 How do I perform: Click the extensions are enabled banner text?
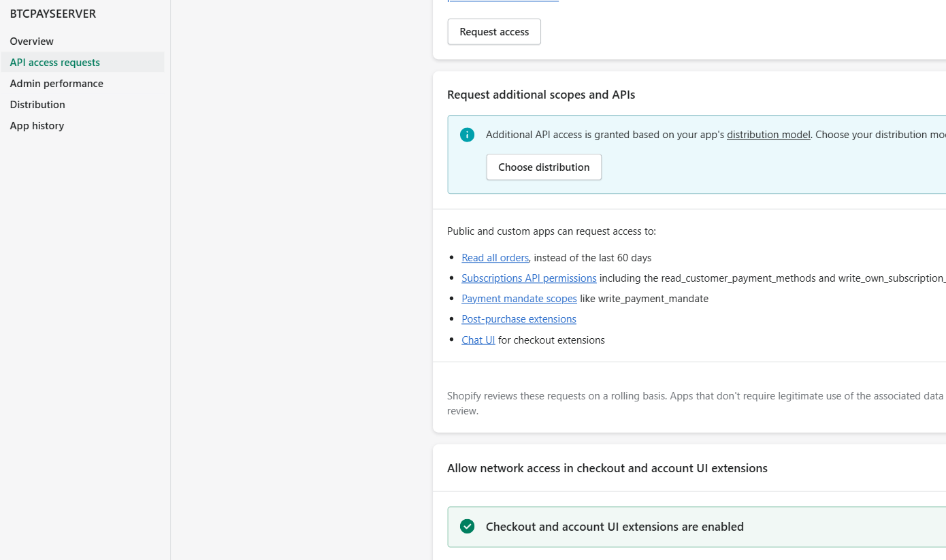[x=615, y=527]
